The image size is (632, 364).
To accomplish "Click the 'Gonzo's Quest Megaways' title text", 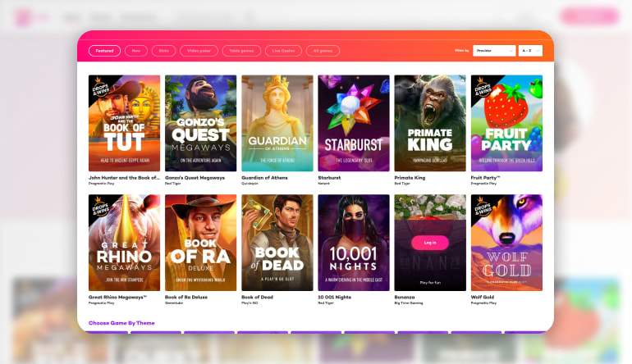I will (x=195, y=178).
